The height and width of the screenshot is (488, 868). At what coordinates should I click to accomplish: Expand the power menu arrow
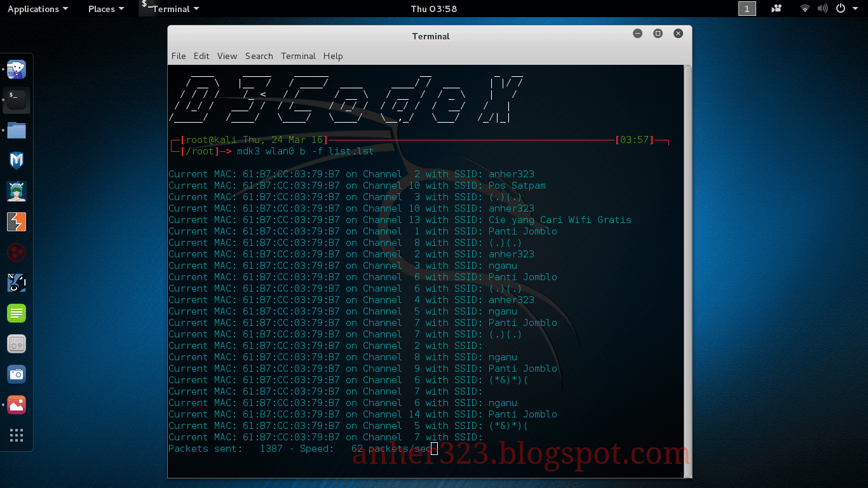click(855, 8)
